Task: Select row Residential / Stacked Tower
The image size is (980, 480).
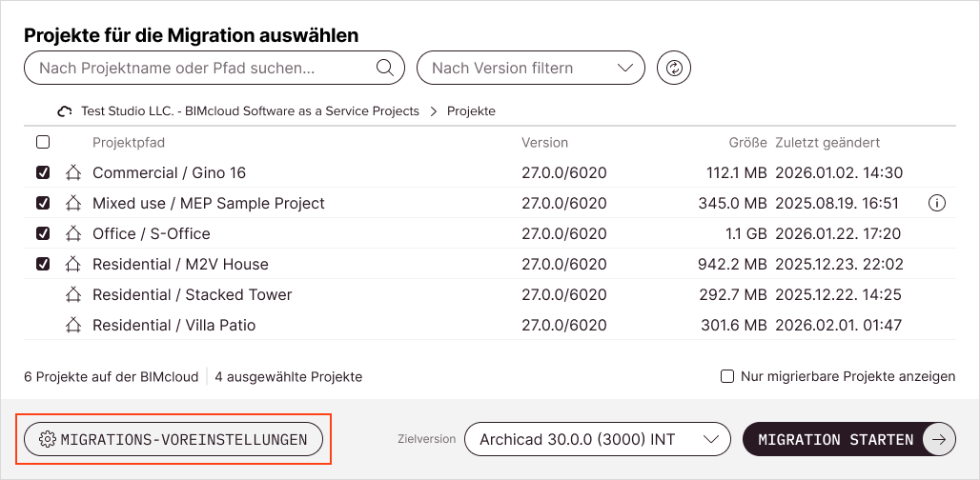Action: [489, 294]
